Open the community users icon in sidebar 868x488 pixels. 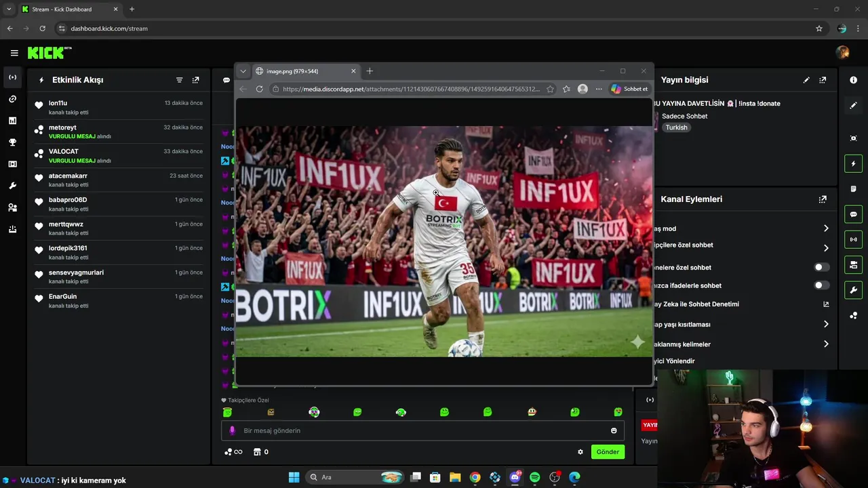coord(12,207)
